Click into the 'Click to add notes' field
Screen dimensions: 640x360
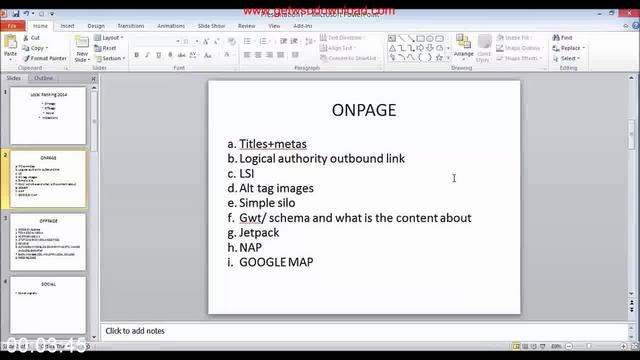point(363,331)
